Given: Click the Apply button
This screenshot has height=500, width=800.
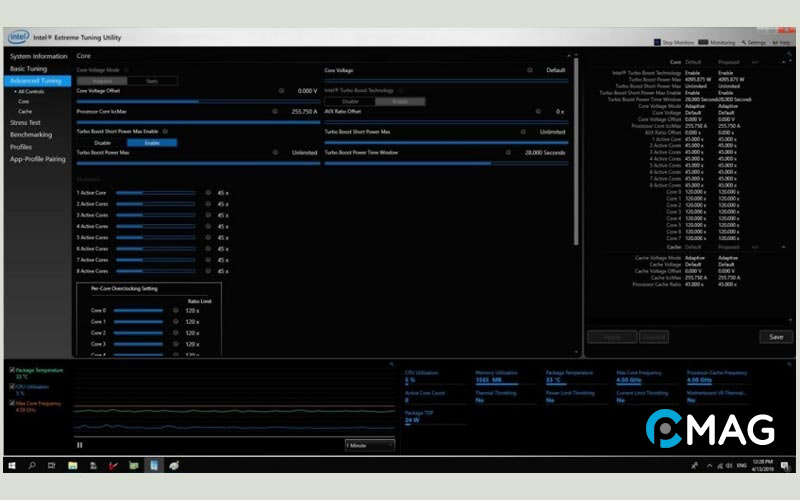Looking at the screenshot, I should pyautogui.click(x=612, y=337).
